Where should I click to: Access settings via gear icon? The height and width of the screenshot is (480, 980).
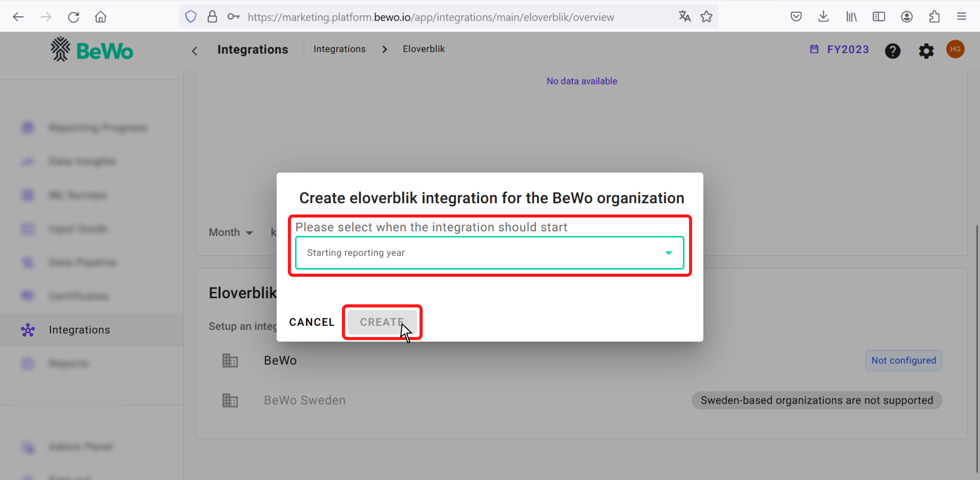(927, 49)
